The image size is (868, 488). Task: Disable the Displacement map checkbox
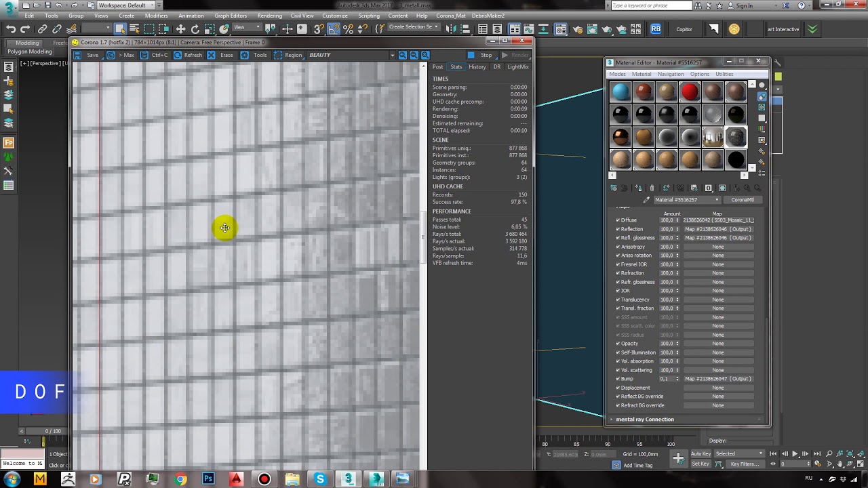point(618,388)
